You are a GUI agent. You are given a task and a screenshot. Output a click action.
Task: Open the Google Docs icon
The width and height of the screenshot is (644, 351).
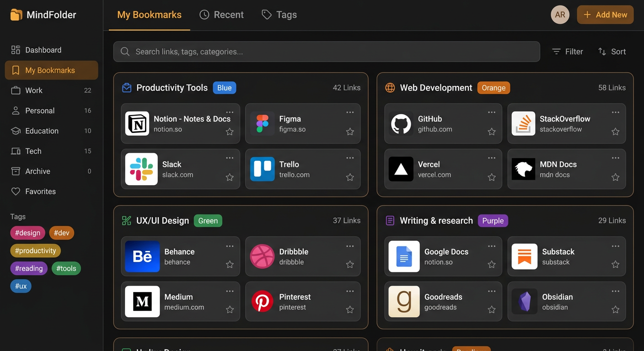[x=404, y=256]
